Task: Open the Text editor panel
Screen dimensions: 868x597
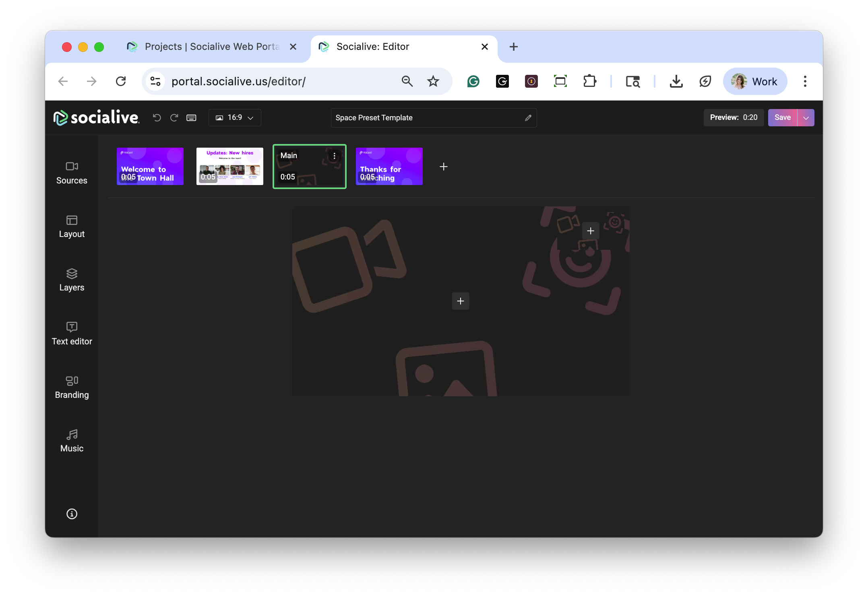Action: (72, 333)
